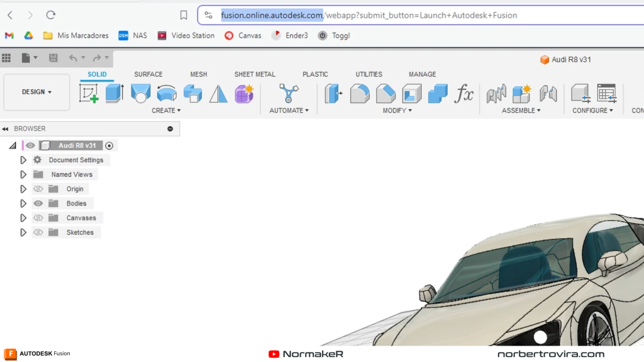
Task: Activate the Audi R8 v31 component radio button
Action: click(109, 146)
